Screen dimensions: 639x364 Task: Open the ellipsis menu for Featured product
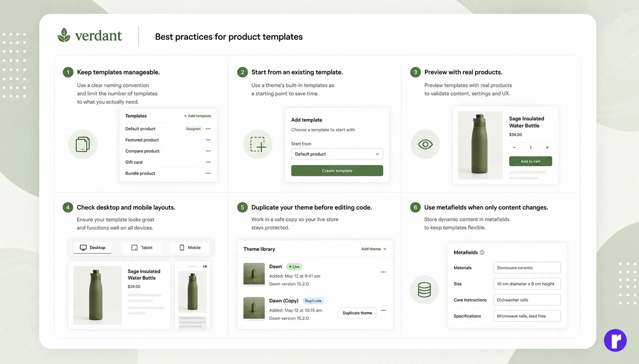[208, 140]
